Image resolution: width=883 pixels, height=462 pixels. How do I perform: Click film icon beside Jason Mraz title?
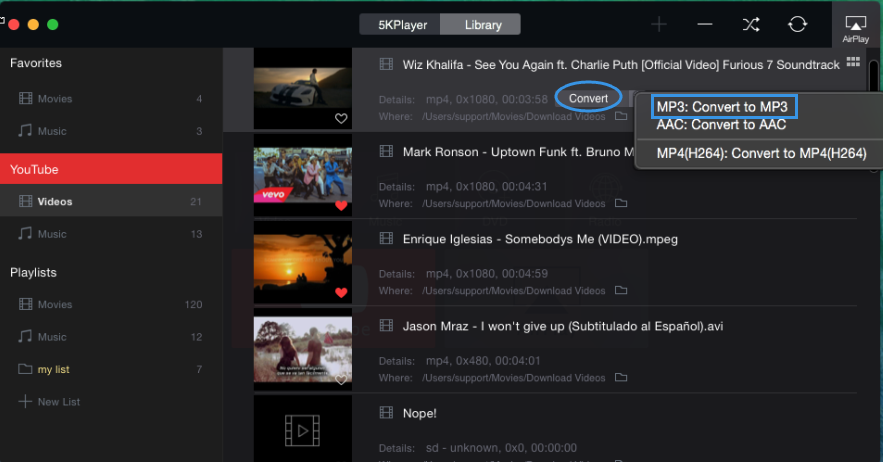(x=386, y=325)
